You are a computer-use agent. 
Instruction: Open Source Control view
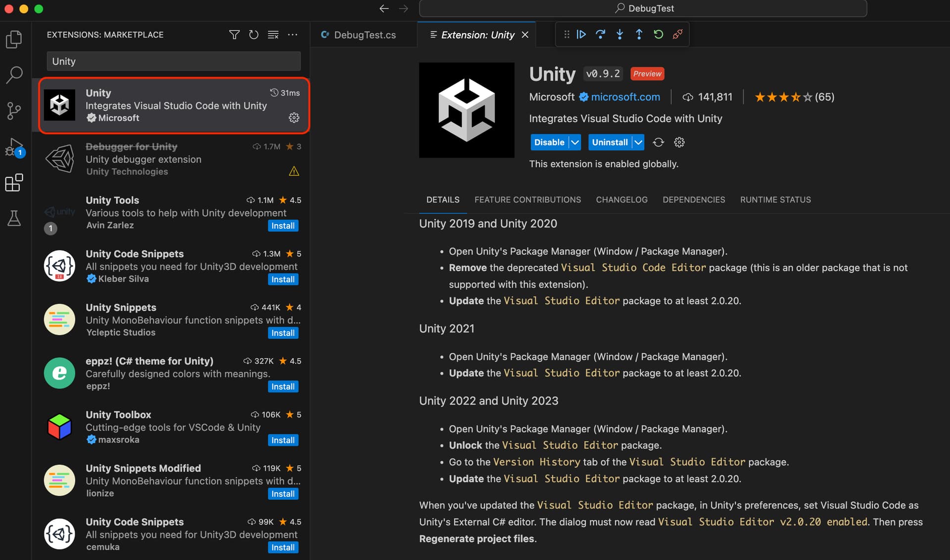tap(14, 111)
